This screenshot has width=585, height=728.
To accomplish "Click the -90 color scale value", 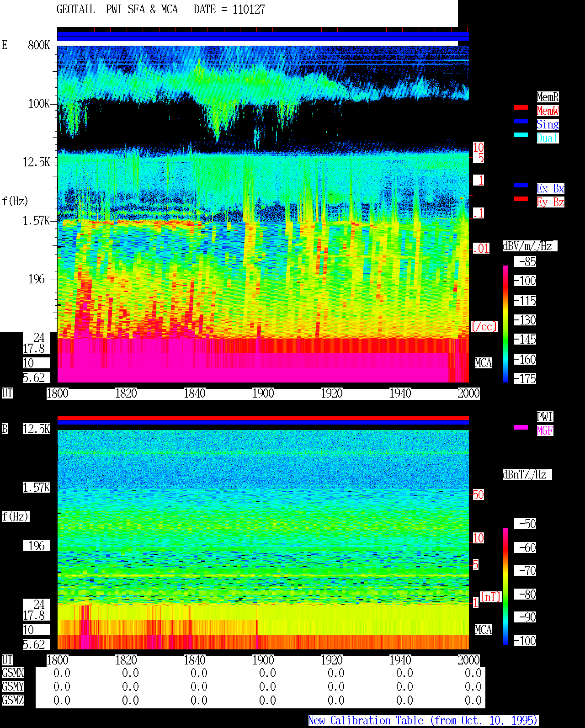I will [525, 617].
